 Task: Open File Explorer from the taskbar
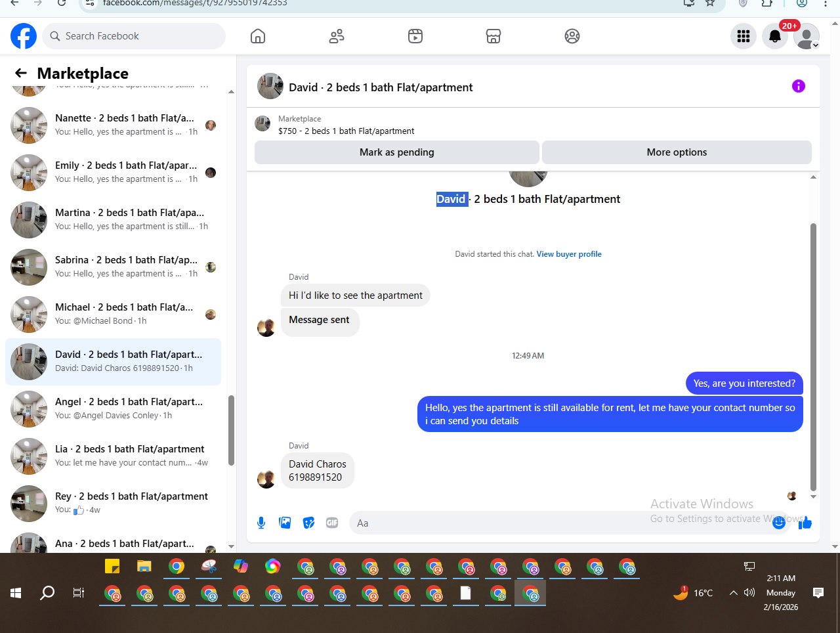(x=144, y=566)
